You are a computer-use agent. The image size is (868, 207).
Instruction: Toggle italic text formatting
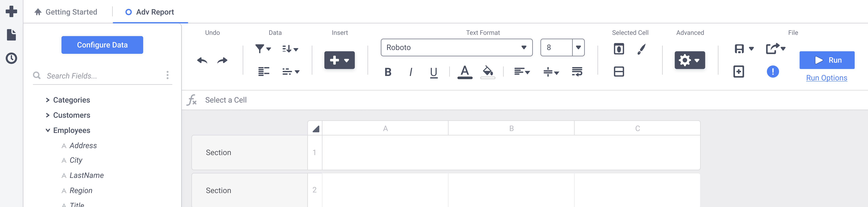(x=410, y=71)
